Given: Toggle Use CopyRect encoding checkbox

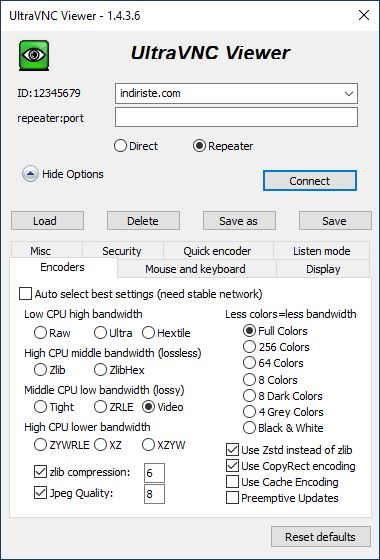Looking at the screenshot, I should click(232, 466).
